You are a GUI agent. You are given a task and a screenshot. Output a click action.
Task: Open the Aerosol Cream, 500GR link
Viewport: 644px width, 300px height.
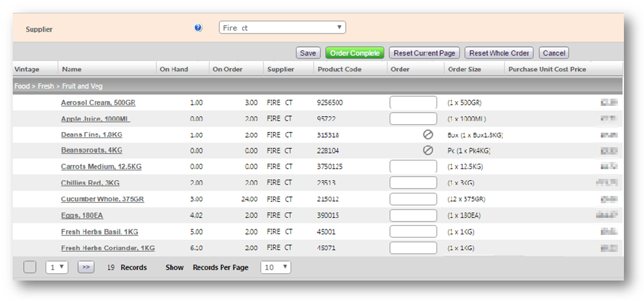click(98, 103)
